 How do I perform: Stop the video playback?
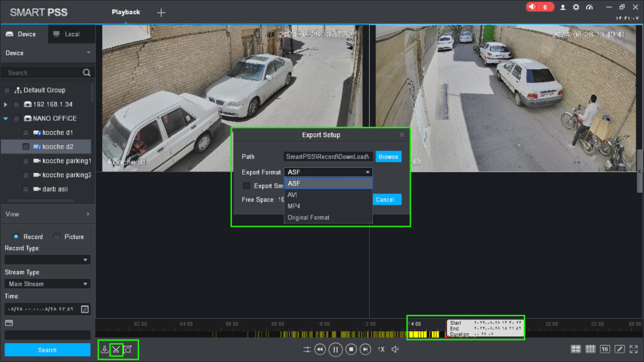point(351,349)
